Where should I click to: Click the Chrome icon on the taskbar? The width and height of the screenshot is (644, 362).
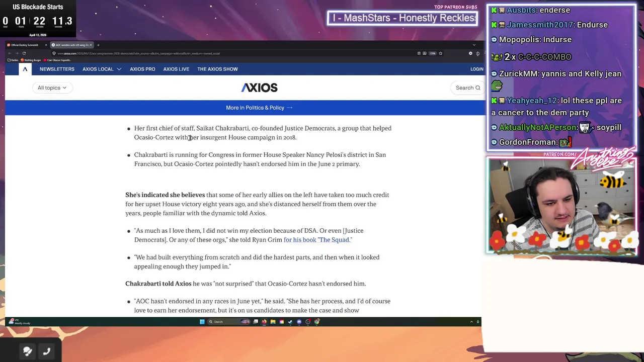point(316,322)
